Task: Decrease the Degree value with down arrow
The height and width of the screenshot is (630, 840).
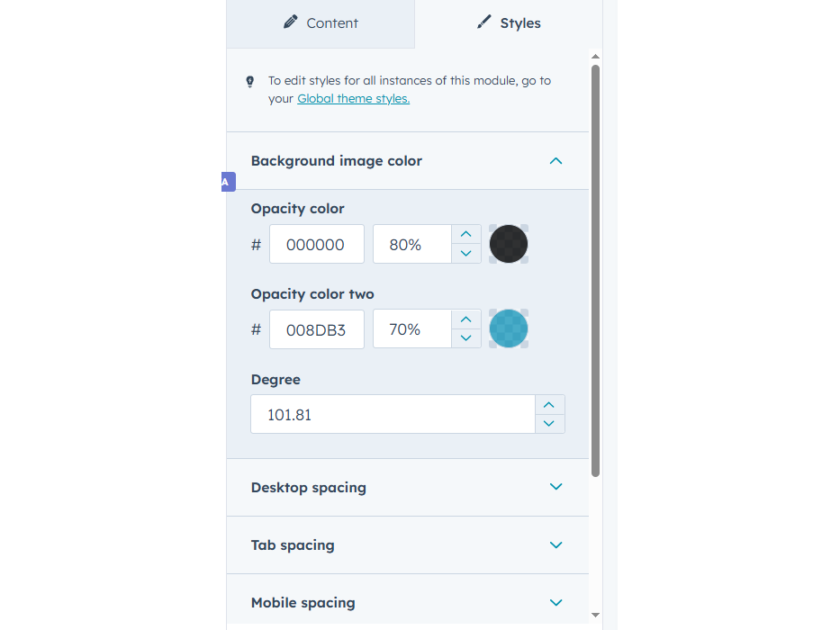Action: (x=549, y=424)
